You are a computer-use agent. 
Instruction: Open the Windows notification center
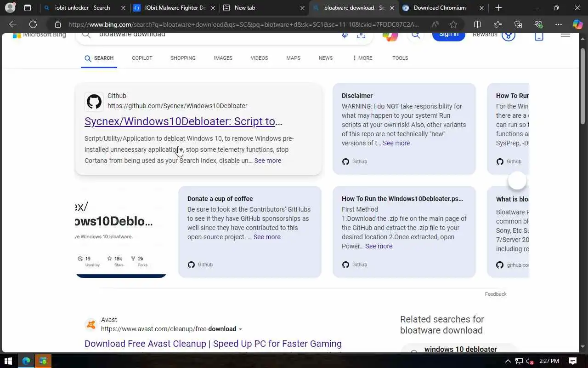pos(573,361)
